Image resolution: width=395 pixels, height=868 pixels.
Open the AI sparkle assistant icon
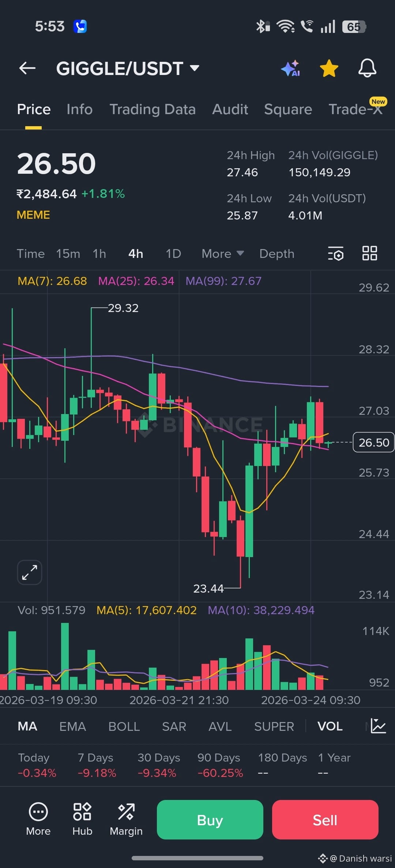click(291, 68)
